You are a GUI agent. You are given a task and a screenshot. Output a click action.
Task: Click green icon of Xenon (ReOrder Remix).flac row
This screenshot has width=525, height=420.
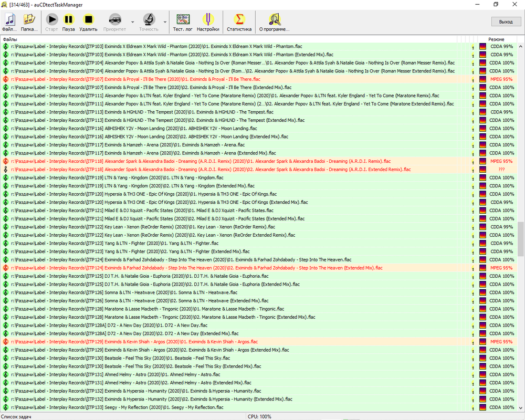pos(5,227)
